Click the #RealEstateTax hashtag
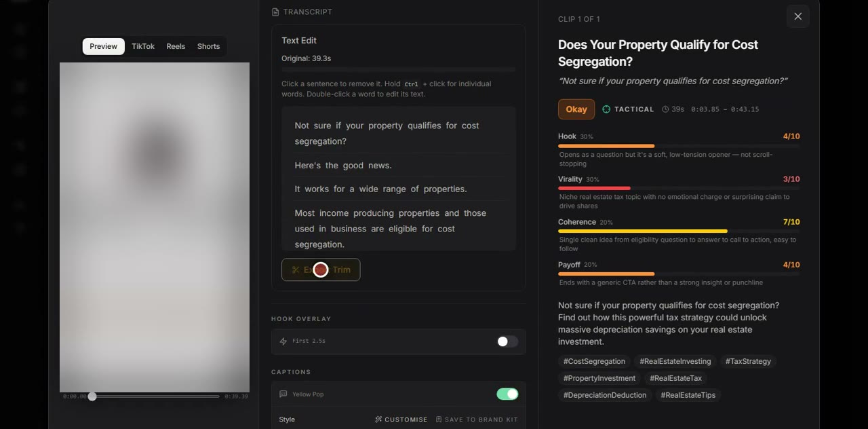Viewport: 868px width, 429px height. [x=675, y=378]
